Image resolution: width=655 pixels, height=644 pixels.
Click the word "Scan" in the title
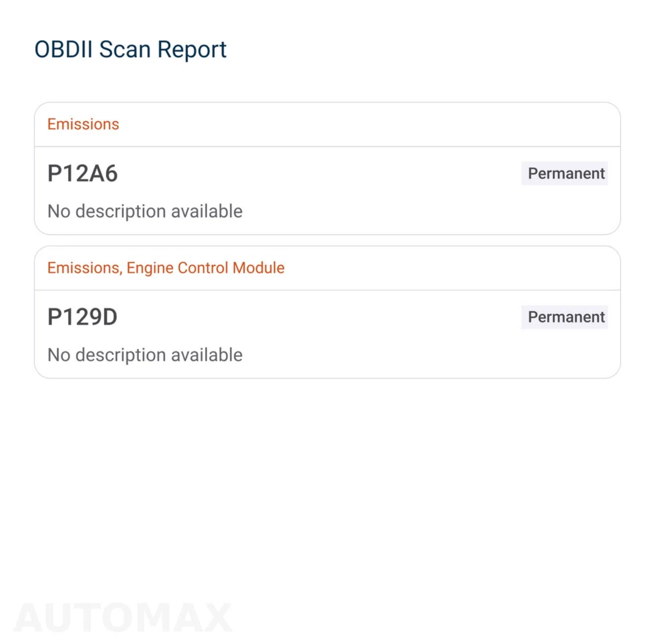click(125, 50)
